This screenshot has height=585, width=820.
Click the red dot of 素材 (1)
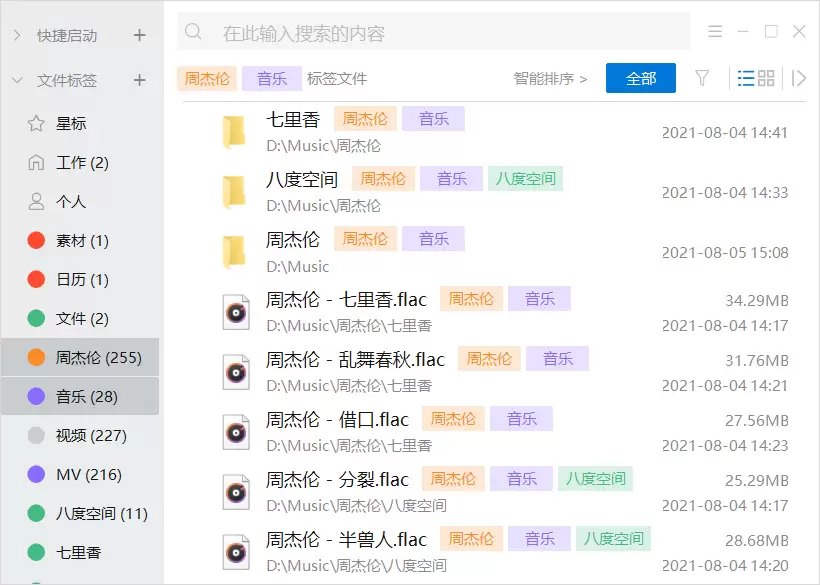[36, 240]
